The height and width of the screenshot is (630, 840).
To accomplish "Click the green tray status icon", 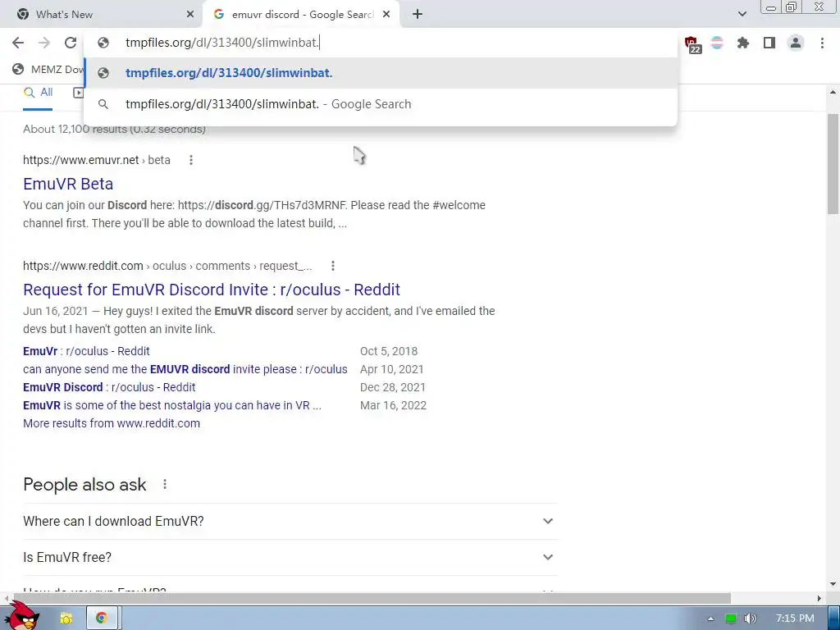I will (730, 619).
